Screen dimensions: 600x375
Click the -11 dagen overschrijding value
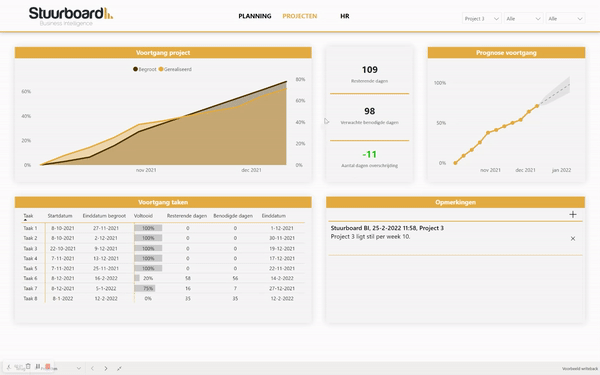[x=370, y=155]
